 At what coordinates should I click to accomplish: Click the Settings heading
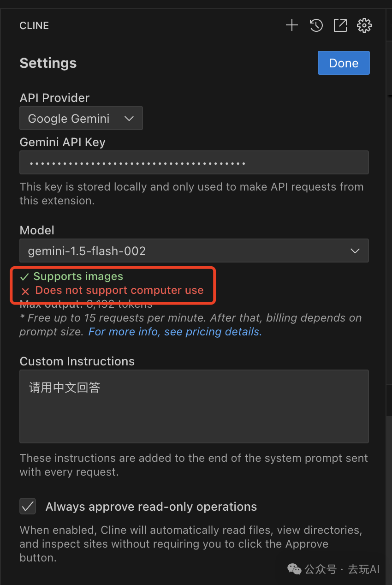(48, 63)
